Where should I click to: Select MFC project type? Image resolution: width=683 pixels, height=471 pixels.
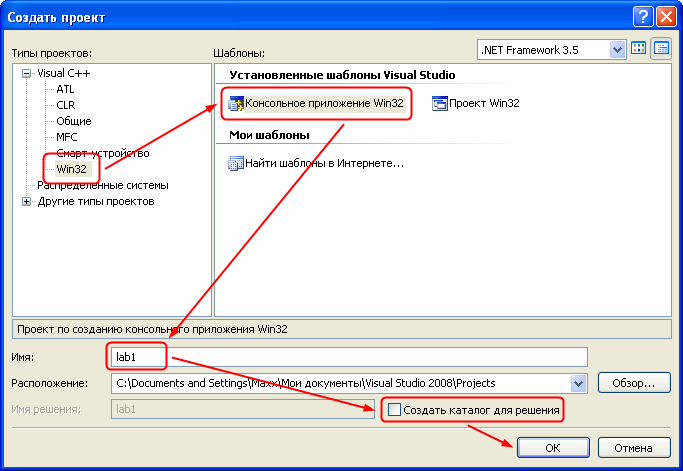point(67,137)
